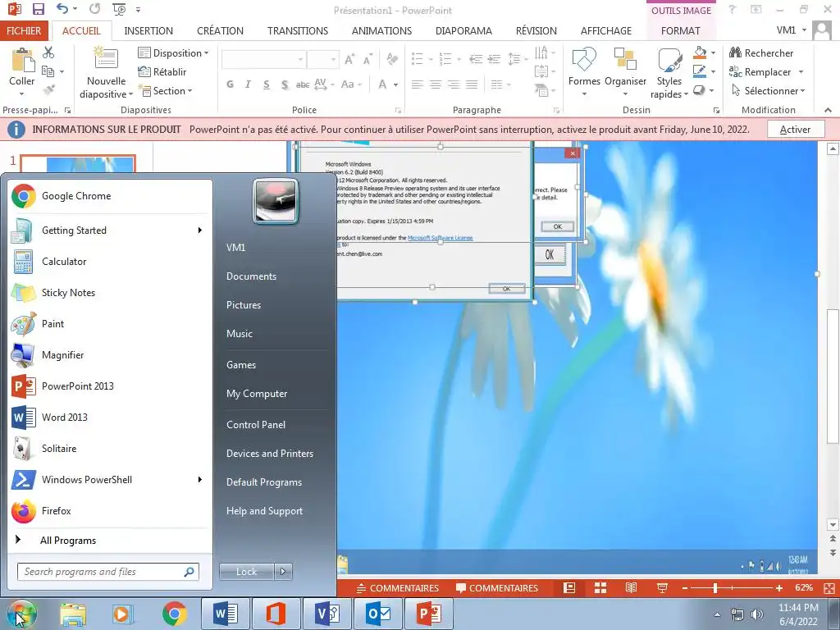Open the FICHIER tab

tap(24, 30)
